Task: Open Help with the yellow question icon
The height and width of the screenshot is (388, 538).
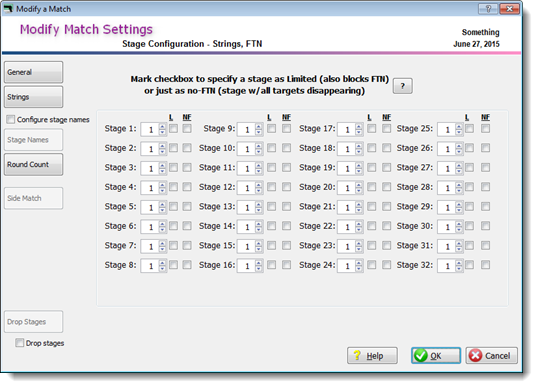Action: [372, 355]
